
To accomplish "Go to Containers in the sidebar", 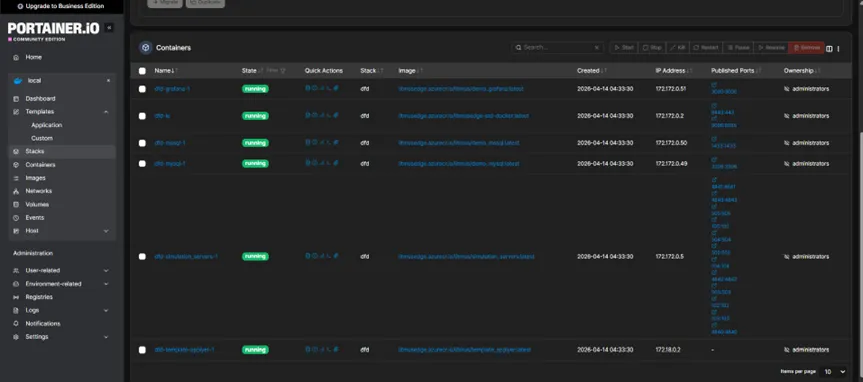I will pos(40,165).
